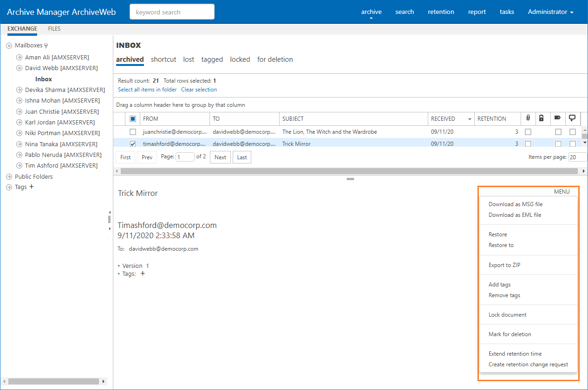Toggle the select-all checkbox in table header
This screenshot has height=390, width=588.
133,119
